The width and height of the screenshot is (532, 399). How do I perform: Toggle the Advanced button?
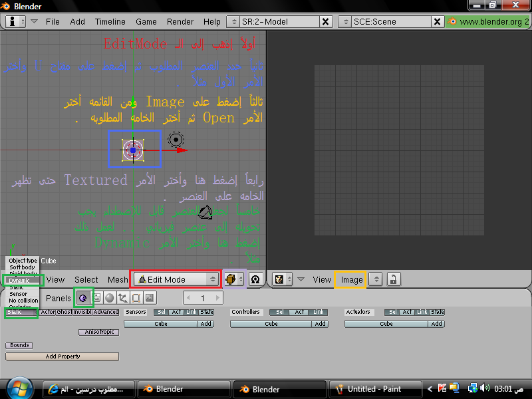pos(106,312)
